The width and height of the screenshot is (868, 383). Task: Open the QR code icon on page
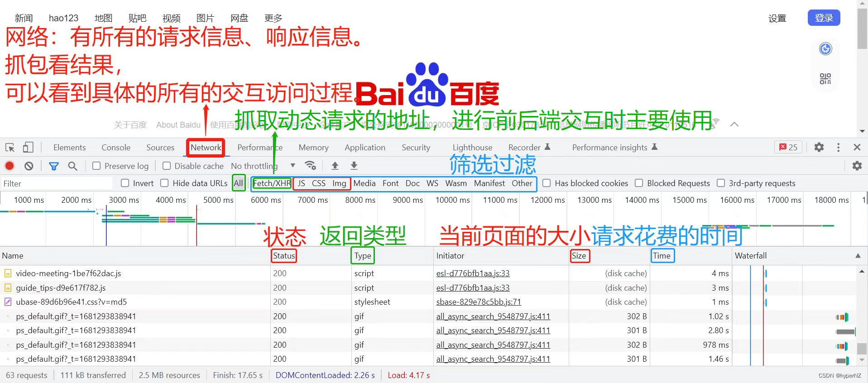[825, 79]
